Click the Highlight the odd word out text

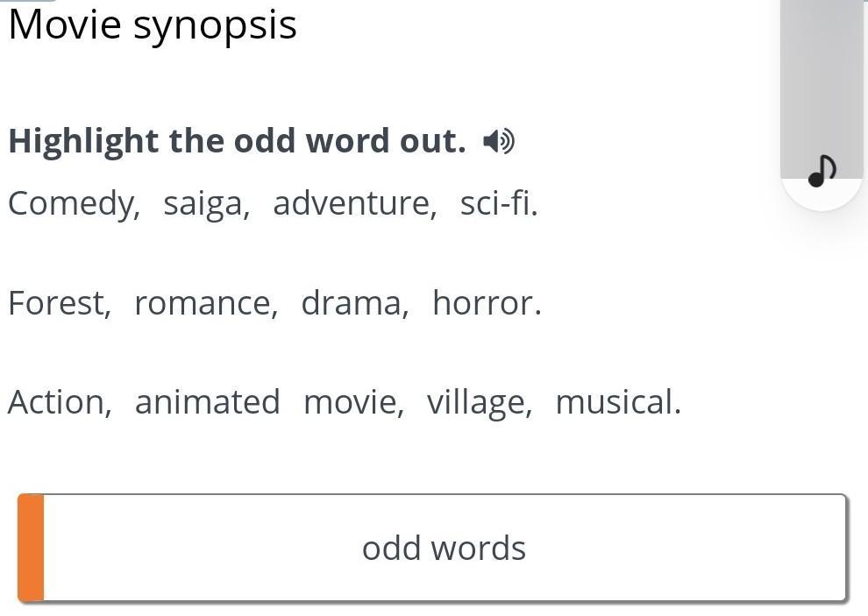coord(237,141)
